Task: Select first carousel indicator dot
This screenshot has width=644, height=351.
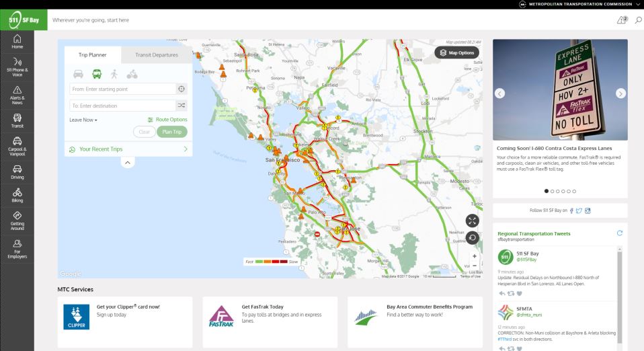Action: click(547, 191)
